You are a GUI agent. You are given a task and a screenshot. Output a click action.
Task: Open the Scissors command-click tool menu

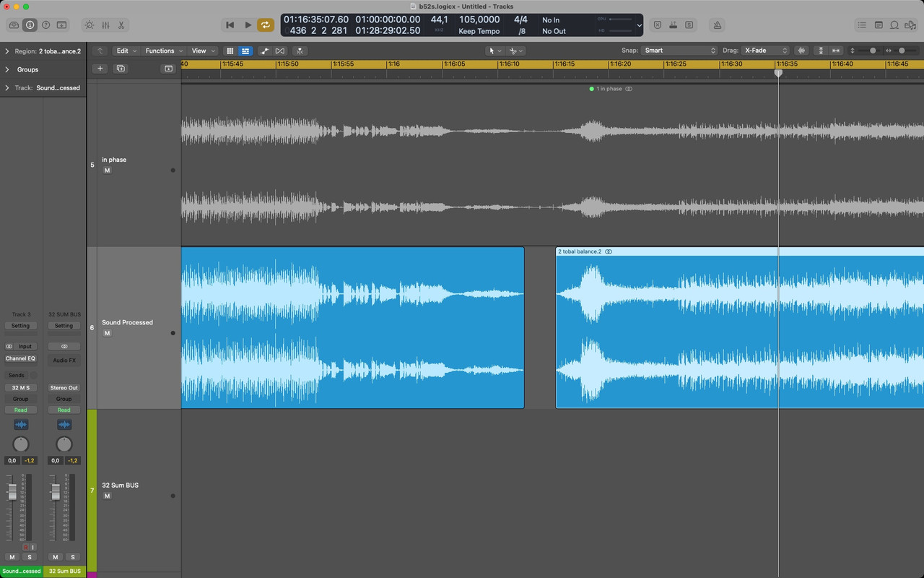(x=515, y=51)
